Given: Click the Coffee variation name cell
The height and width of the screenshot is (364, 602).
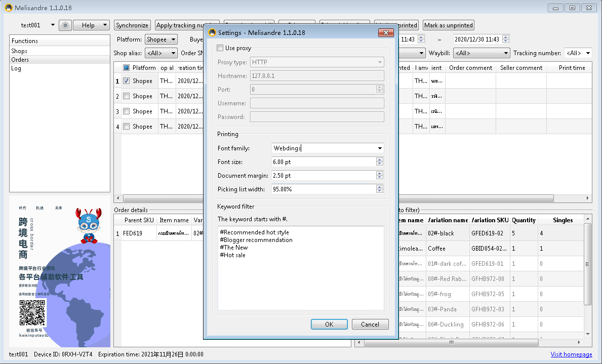Looking at the screenshot, I should click(x=448, y=249).
